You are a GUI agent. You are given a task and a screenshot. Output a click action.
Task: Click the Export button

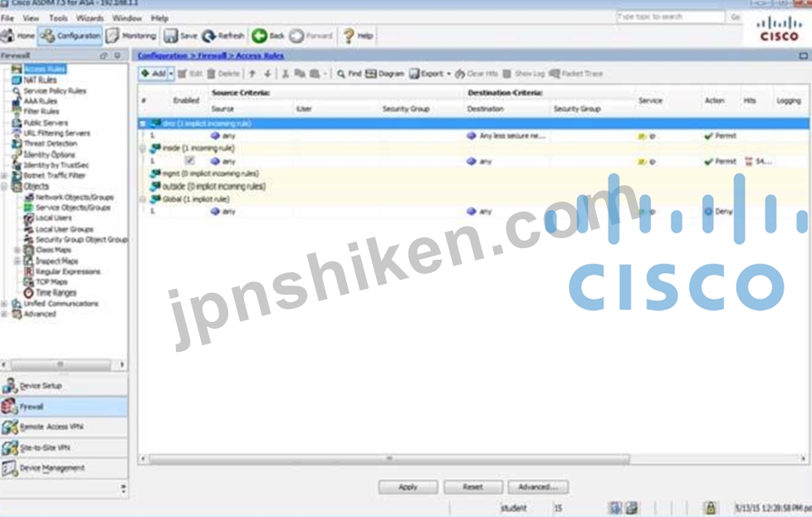426,74
